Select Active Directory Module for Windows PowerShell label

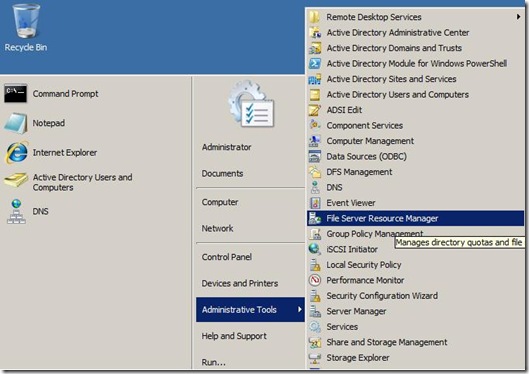pos(417,64)
